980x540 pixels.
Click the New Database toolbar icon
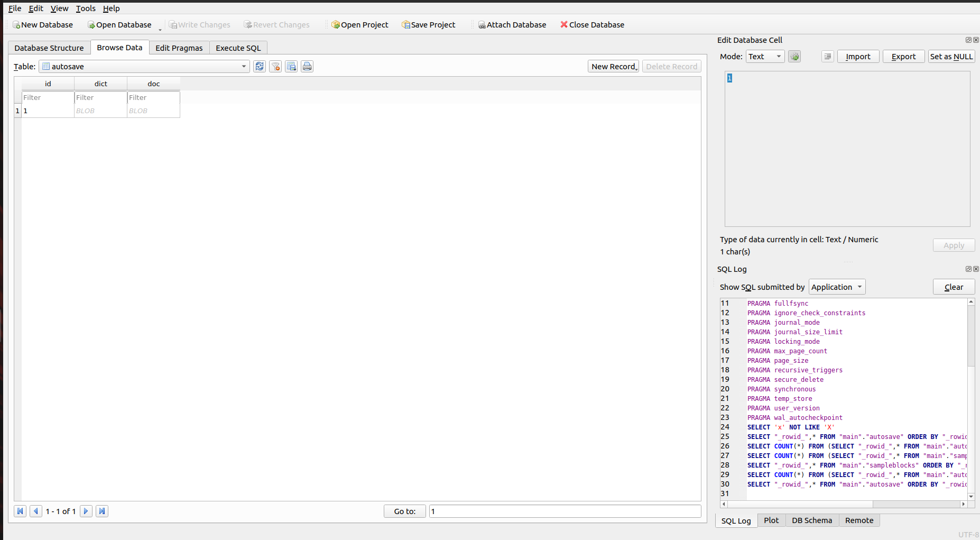pyautogui.click(x=16, y=25)
